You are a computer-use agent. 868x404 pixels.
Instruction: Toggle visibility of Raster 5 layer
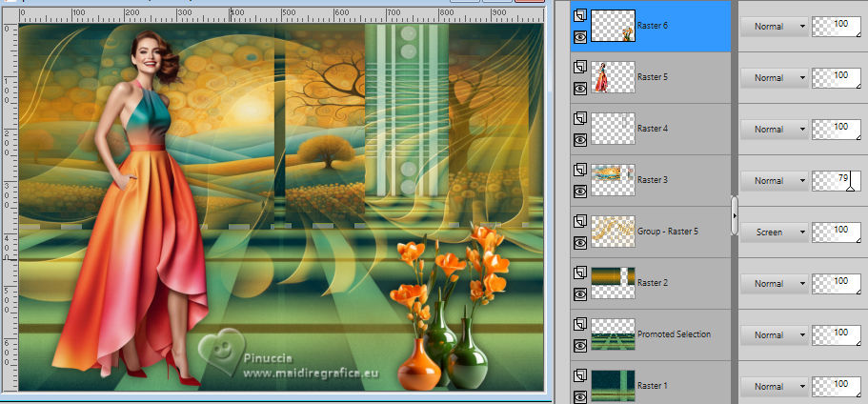point(579,89)
